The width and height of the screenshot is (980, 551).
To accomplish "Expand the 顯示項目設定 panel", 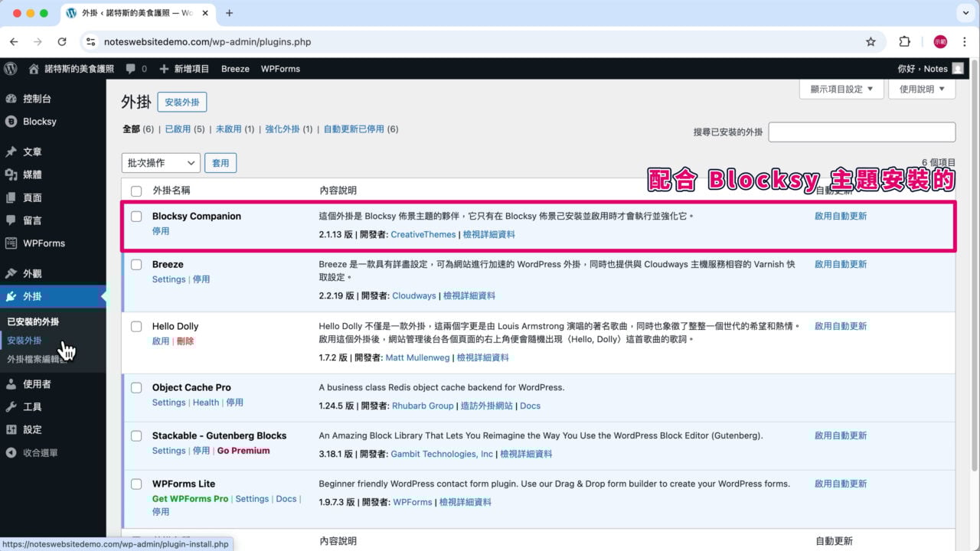I will [841, 89].
